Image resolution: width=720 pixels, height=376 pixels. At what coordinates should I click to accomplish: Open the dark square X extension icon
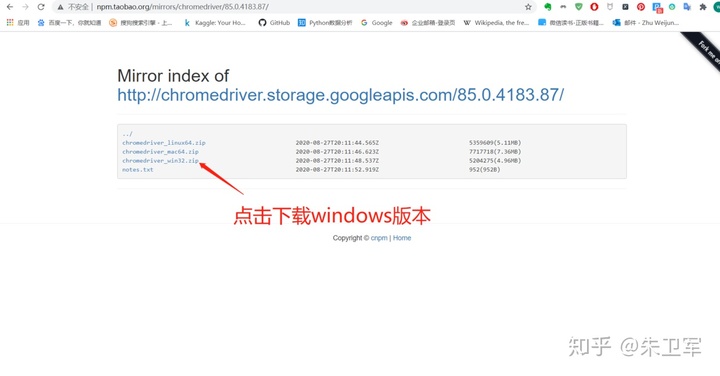[x=625, y=7]
